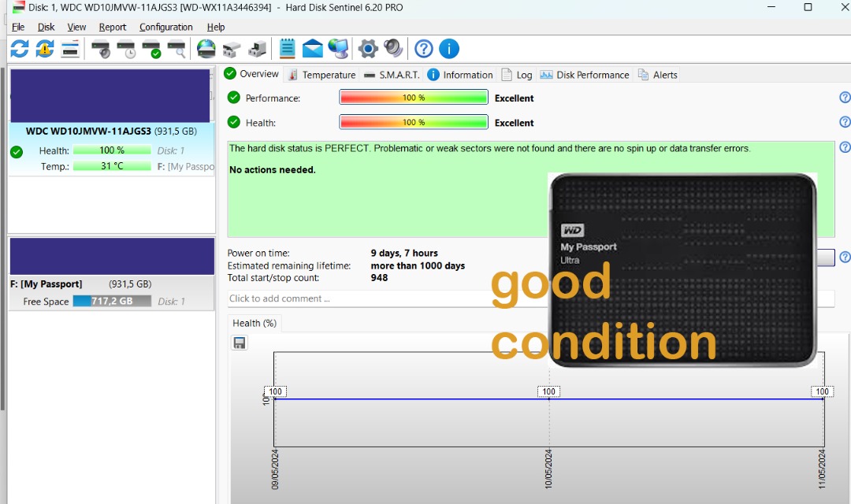Select the Alerts tab
The image size is (851, 504).
pyautogui.click(x=658, y=75)
